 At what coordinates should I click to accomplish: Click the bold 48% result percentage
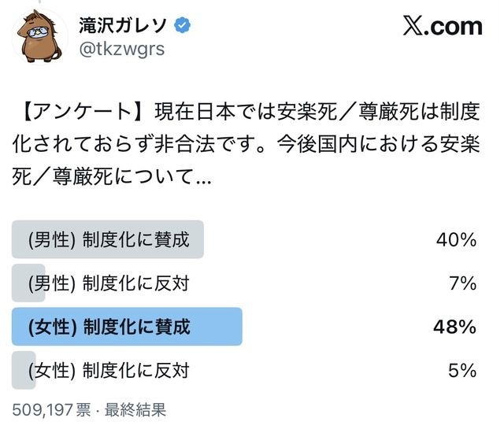tap(455, 327)
